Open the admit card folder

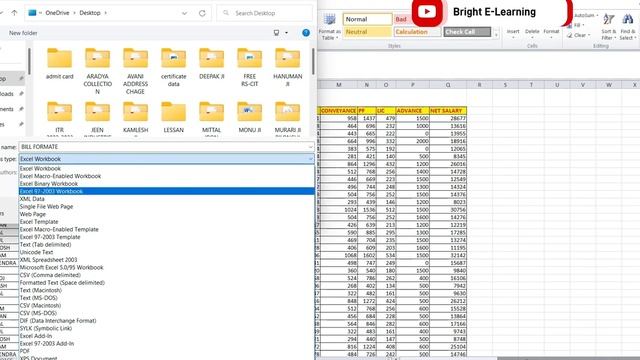[x=59, y=64]
